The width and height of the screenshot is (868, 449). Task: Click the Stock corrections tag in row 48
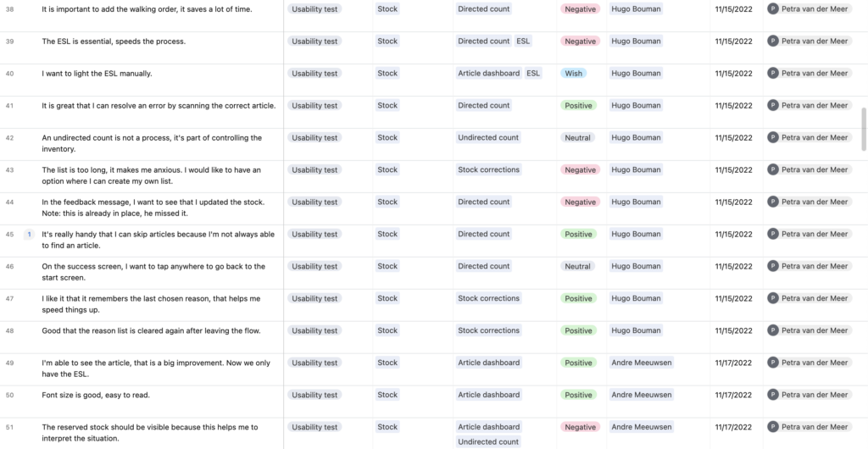coord(488,331)
